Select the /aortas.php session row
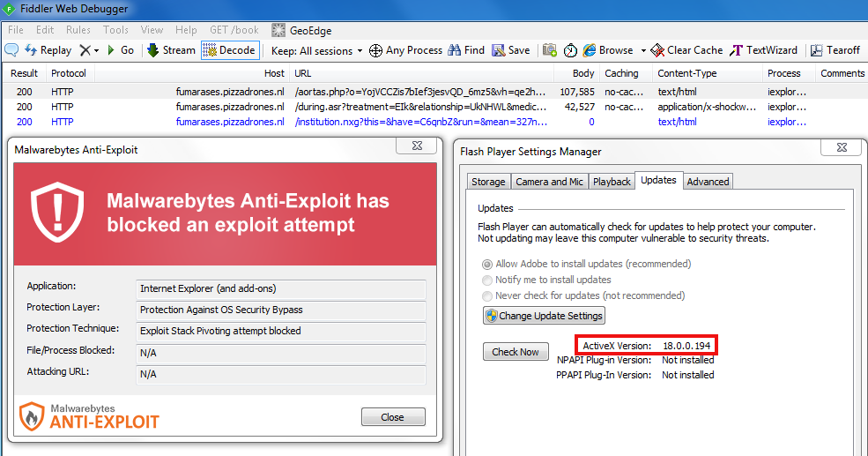This screenshot has width=868, height=456. coord(419,91)
